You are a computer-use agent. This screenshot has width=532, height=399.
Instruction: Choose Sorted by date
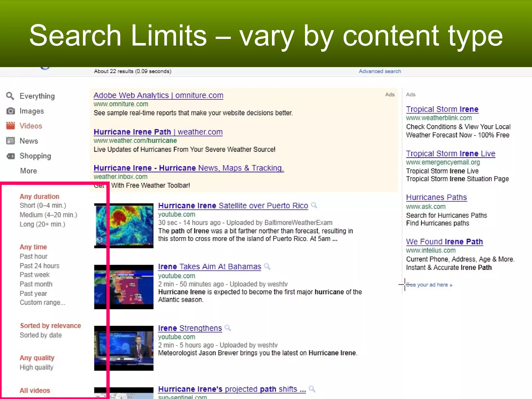coord(41,335)
